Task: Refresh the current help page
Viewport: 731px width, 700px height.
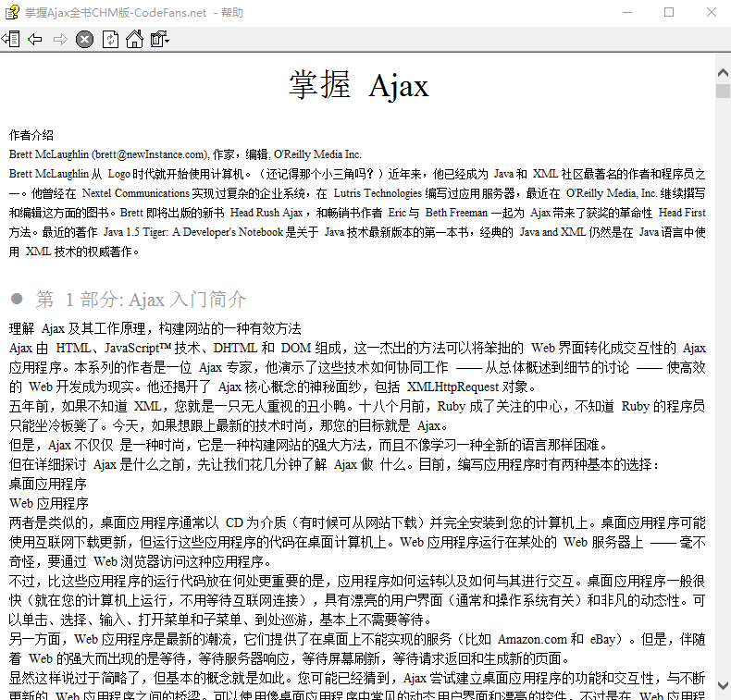Action: [110, 39]
